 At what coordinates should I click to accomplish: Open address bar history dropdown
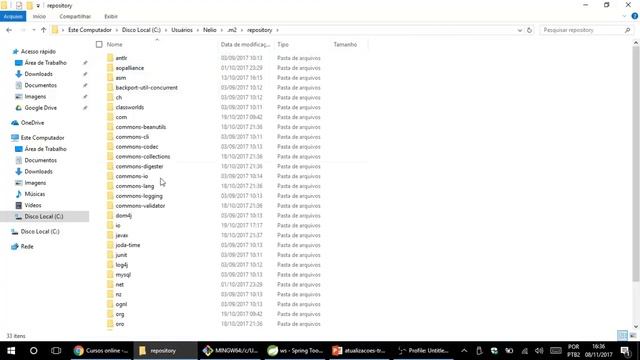[520, 30]
